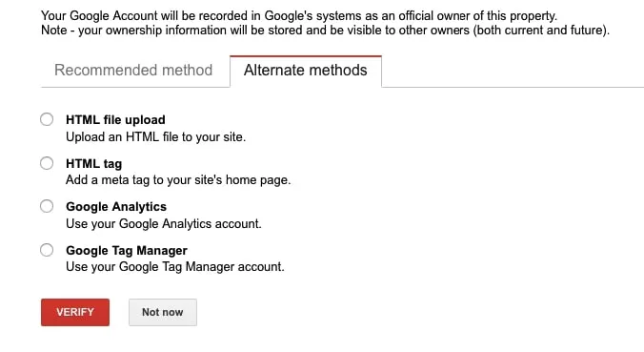Click 'Use your Google Analytics account.' text
The image size is (644, 352).
tap(164, 224)
